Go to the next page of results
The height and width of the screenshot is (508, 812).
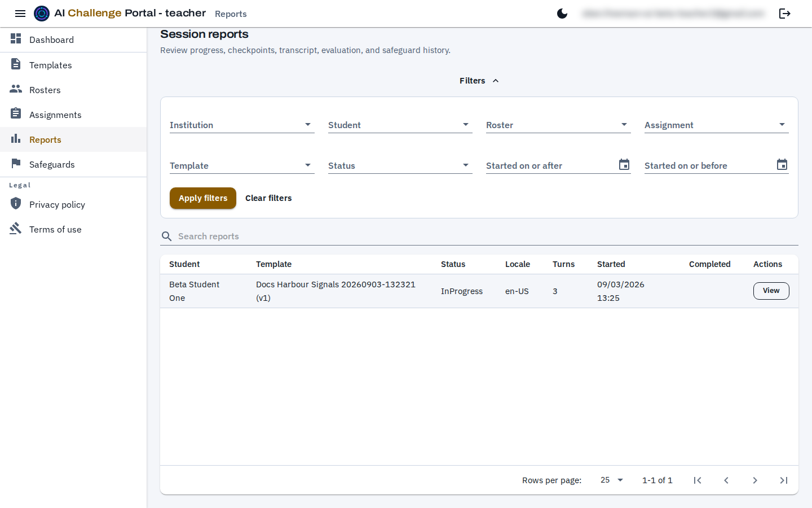point(755,480)
